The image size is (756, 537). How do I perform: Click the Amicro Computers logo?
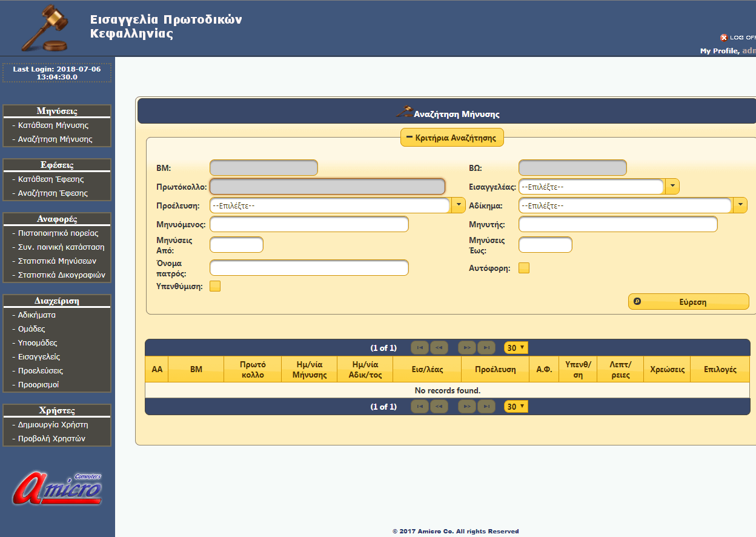(58, 489)
